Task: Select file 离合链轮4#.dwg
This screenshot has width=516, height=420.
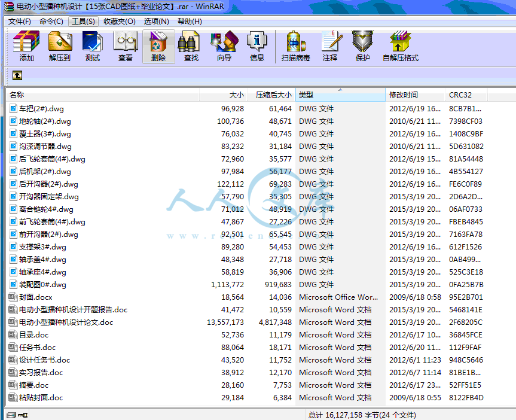Action: pos(46,209)
